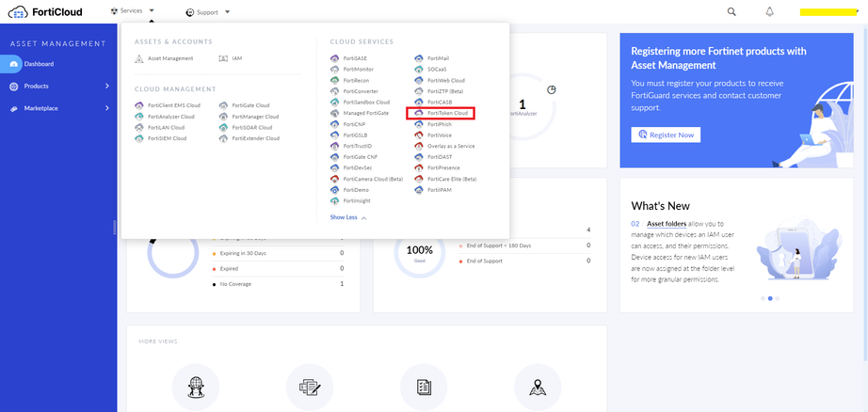Click the FortiAnalyzer Cloud icon
The height and width of the screenshot is (412, 868).
click(x=139, y=117)
